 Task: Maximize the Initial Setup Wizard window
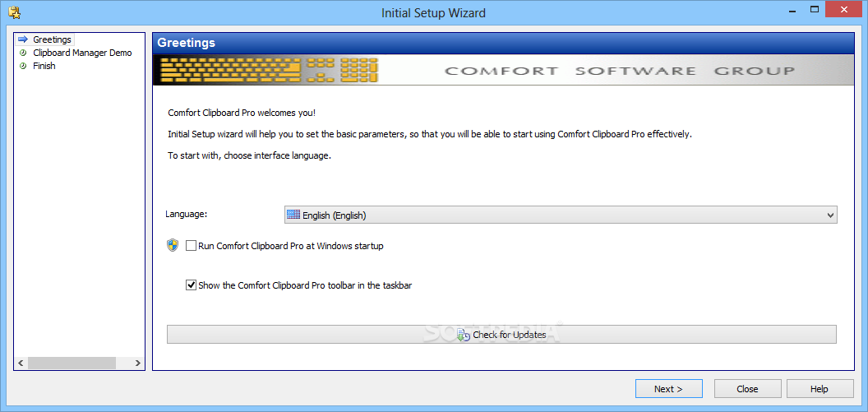(815, 9)
